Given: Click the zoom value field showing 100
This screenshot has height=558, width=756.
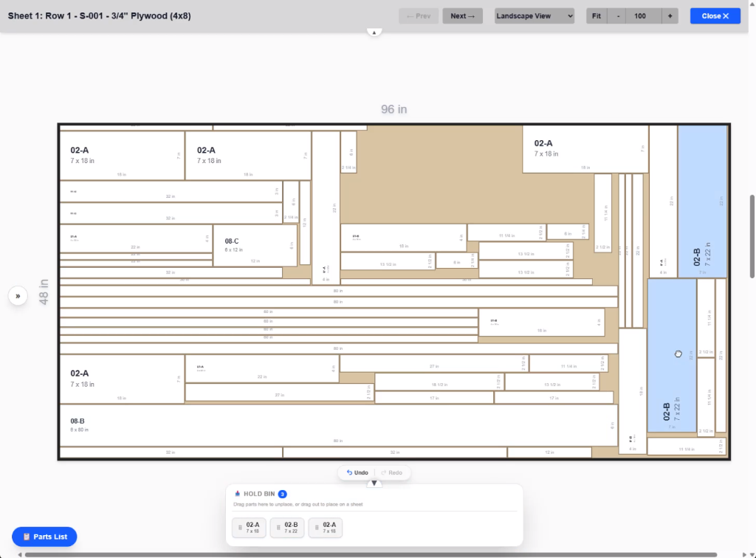Looking at the screenshot, I should (644, 16).
